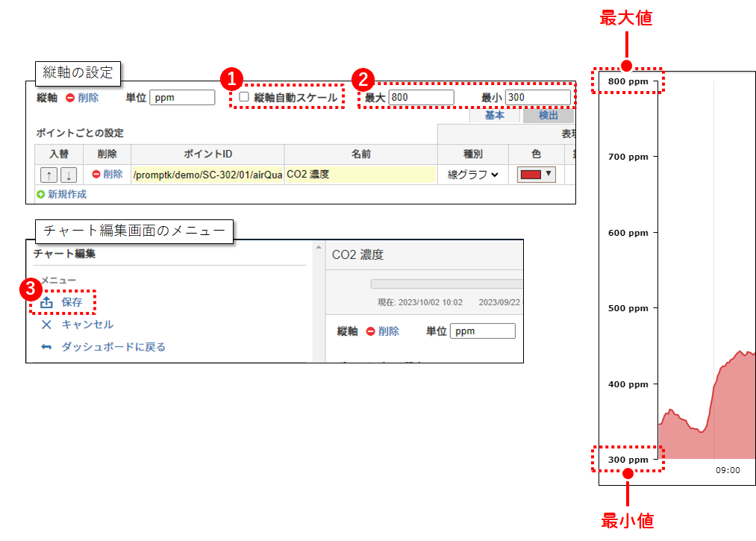
Task: Open the 線グラフ type dropdown
Action: [472, 175]
